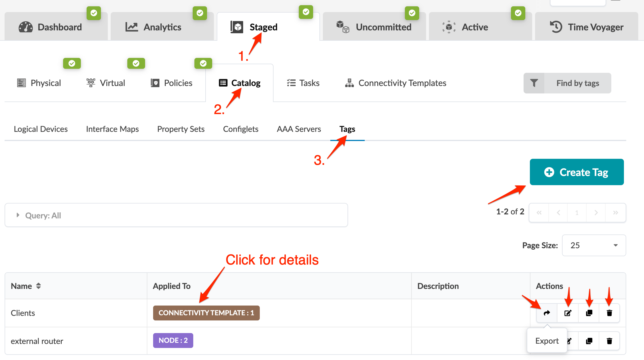Click the edit icon for Clients tag

(568, 313)
